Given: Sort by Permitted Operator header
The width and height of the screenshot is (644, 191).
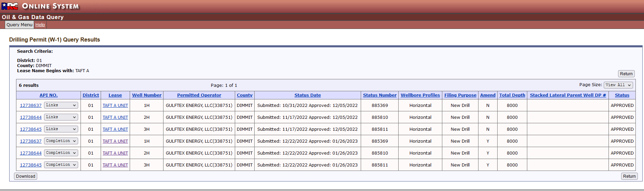Looking at the screenshot, I should (199, 95).
